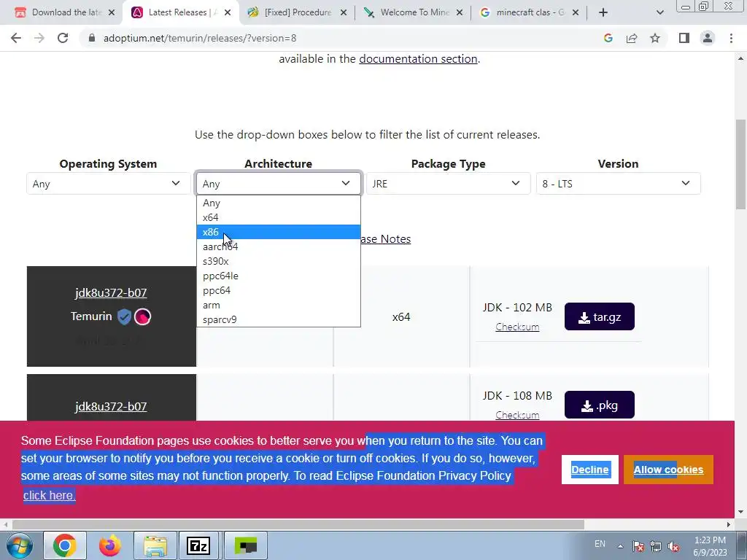Open the Windows Start menu

(x=19, y=545)
